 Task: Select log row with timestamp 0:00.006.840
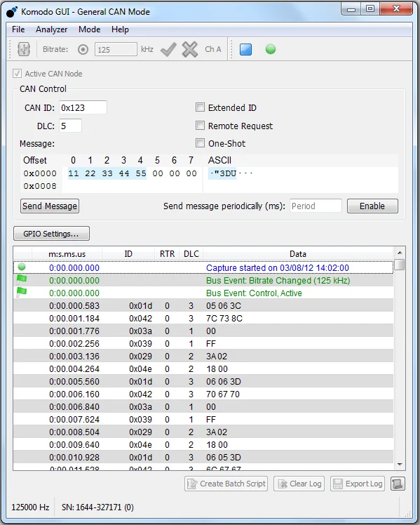click(x=203, y=407)
